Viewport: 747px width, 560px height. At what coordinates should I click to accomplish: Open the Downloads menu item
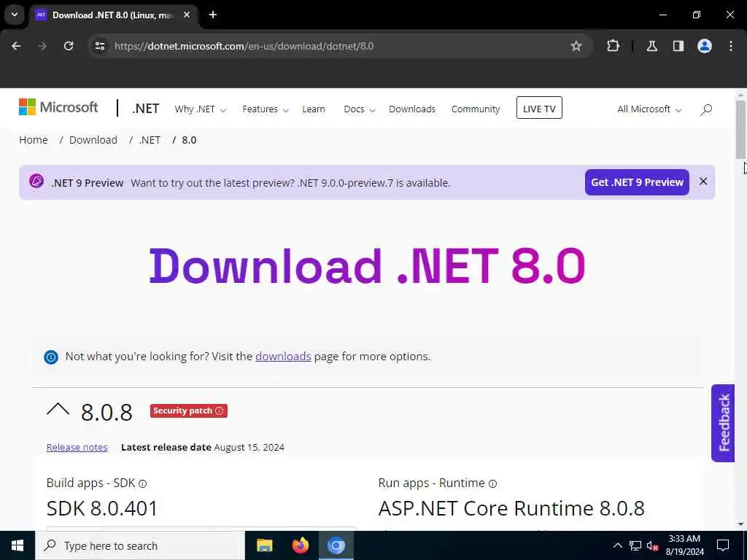coord(412,109)
